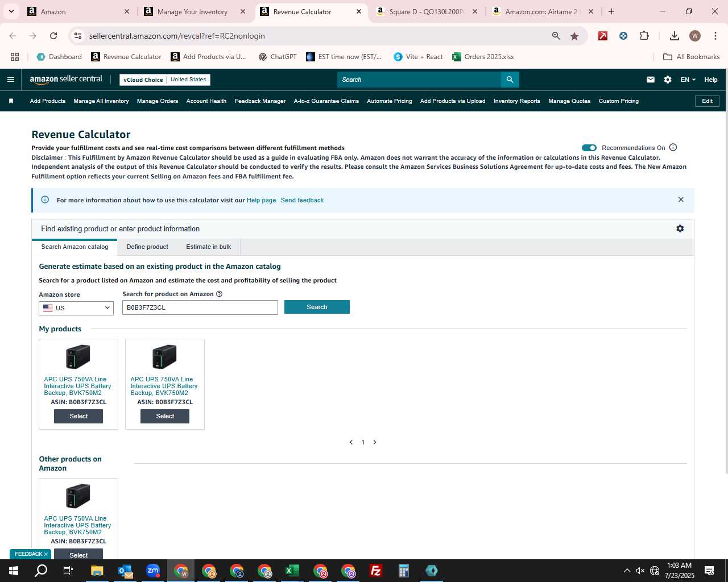Open Inventory Reports menu item

pyautogui.click(x=517, y=101)
